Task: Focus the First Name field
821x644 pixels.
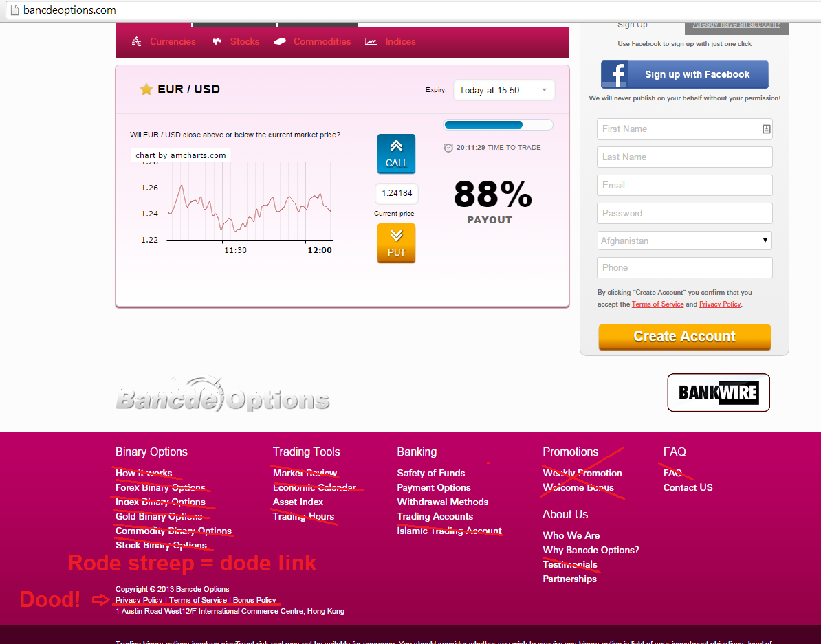Action: (x=684, y=129)
